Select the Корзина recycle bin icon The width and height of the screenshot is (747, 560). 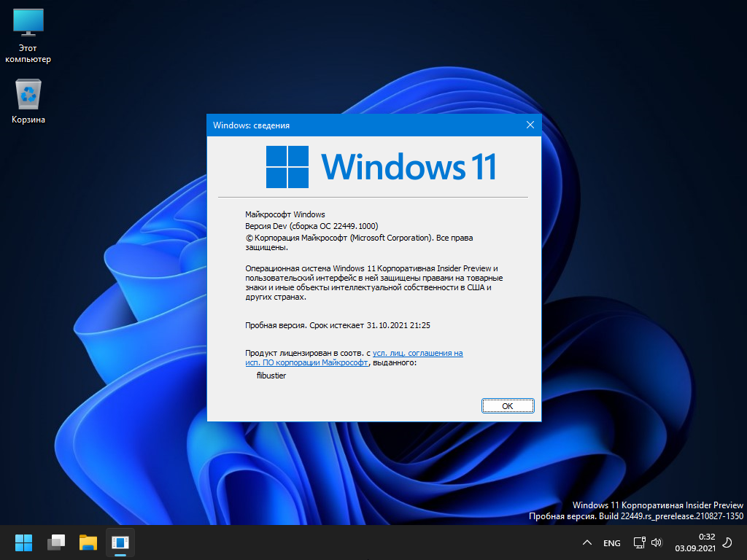point(28,101)
